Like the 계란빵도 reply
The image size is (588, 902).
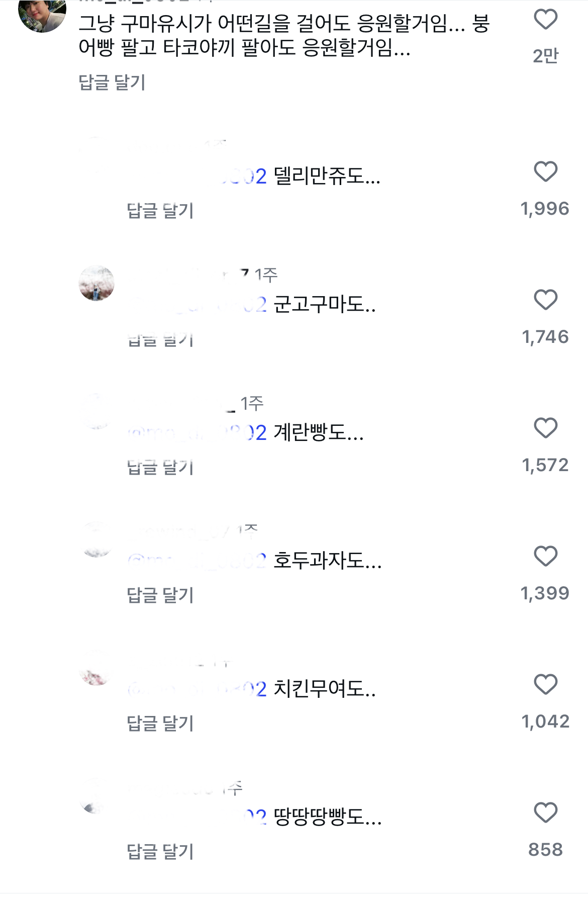click(545, 428)
